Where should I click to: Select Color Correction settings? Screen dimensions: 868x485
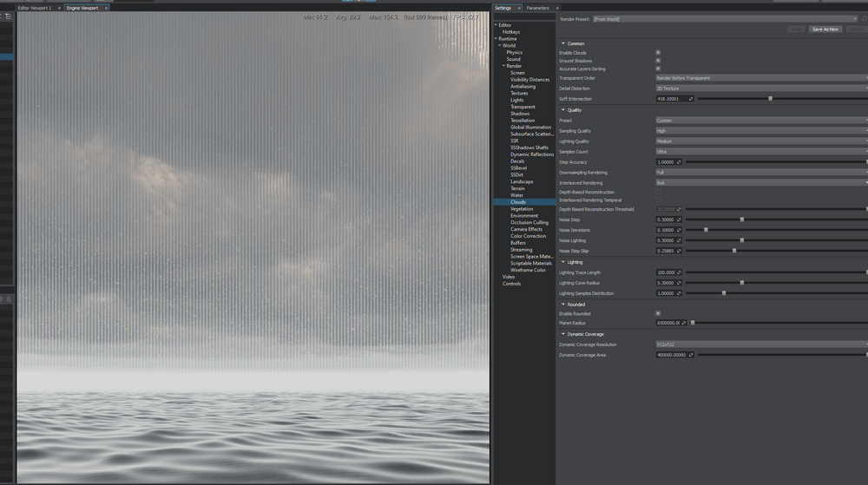pos(528,236)
